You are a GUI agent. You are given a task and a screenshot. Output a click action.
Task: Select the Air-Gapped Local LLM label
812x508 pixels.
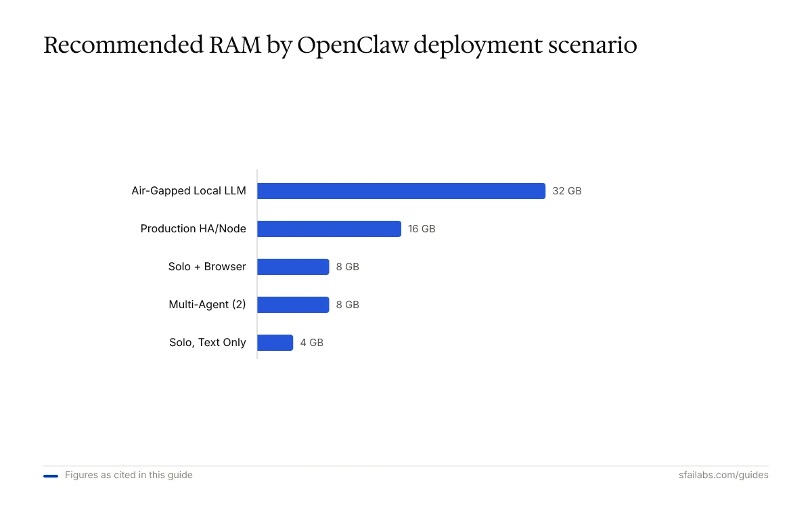(189, 191)
